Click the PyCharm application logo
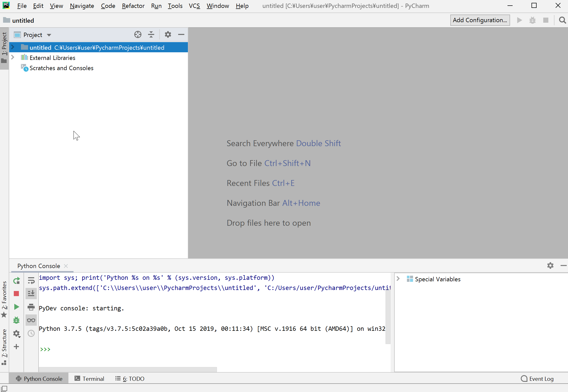The width and height of the screenshot is (568, 392). [6, 5]
